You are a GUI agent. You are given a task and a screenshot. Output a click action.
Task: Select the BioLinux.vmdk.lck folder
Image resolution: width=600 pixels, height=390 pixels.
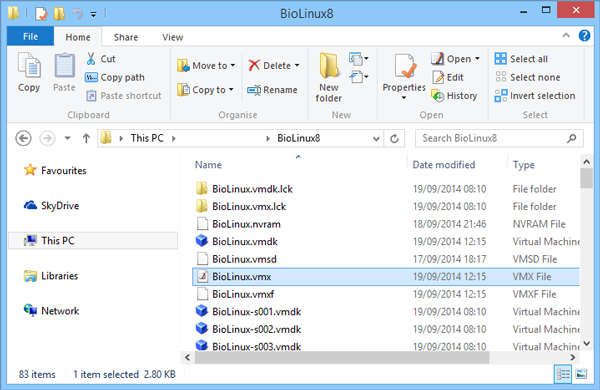click(x=253, y=189)
